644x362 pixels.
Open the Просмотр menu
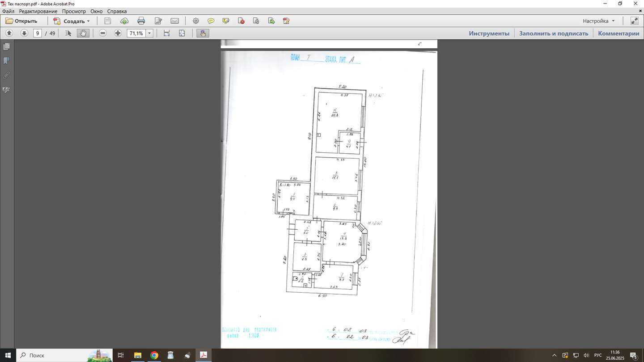tap(74, 11)
